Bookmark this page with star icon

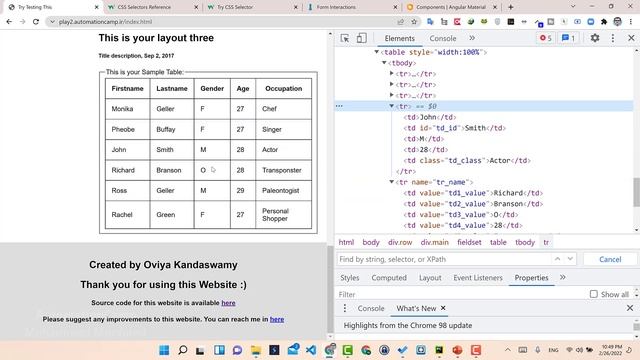pos(414,22)
